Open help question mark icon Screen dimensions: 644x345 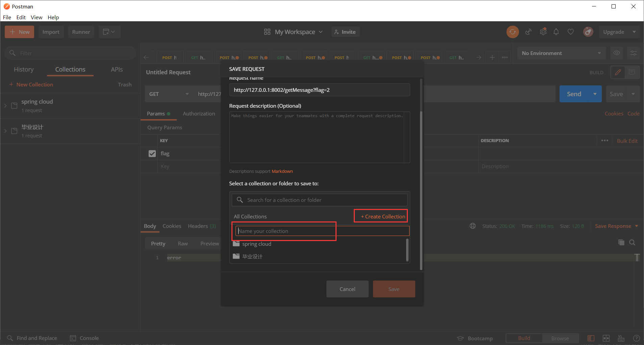636,338
